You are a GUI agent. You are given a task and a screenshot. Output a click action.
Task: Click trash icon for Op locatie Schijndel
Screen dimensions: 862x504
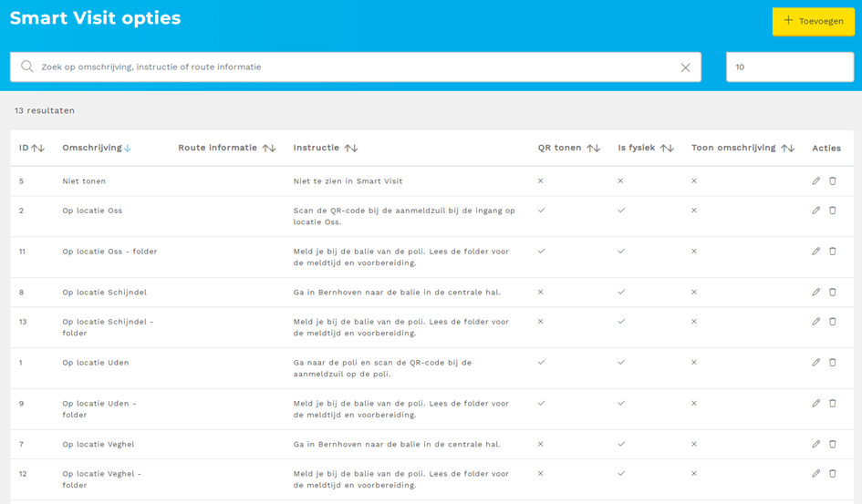833,293
